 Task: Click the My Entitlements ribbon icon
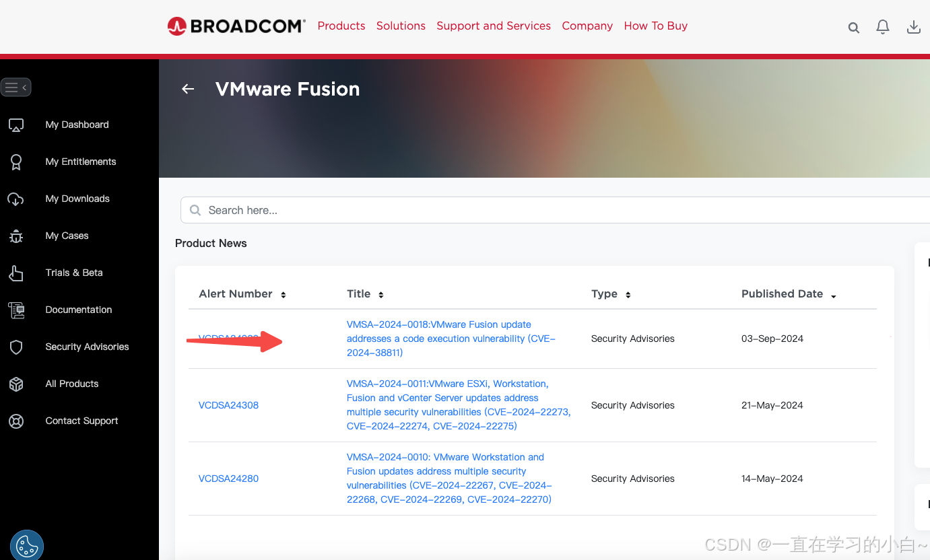point(16,162)
